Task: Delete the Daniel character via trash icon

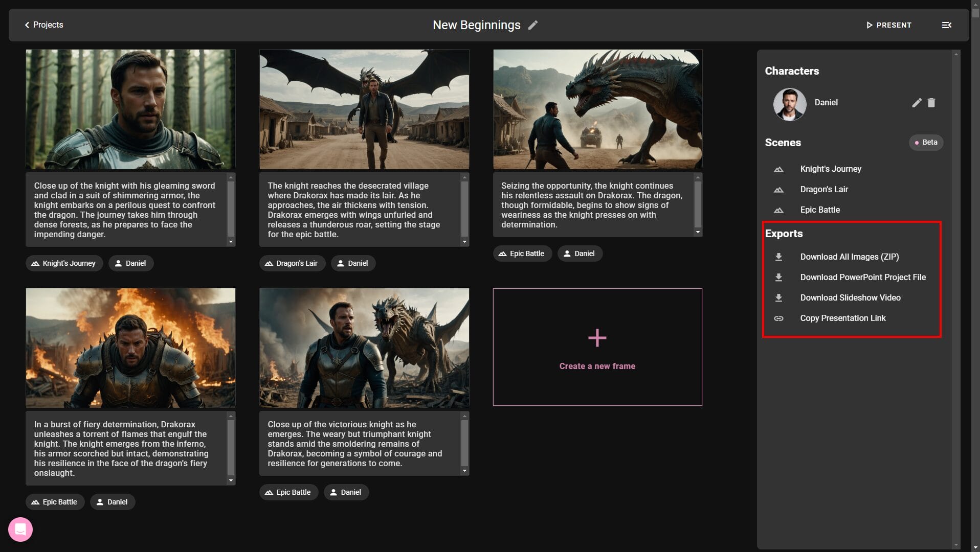Action: [931, 103]
